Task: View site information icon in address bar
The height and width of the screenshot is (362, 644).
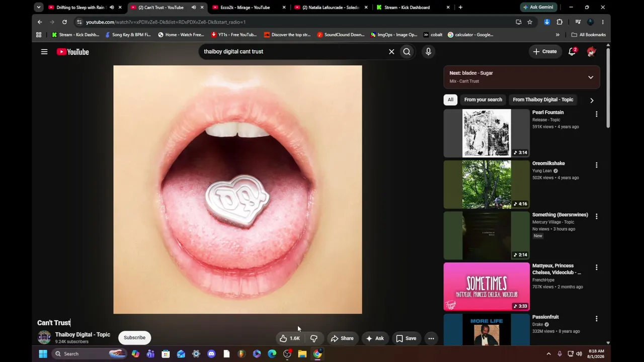Action: pos(79,22)
